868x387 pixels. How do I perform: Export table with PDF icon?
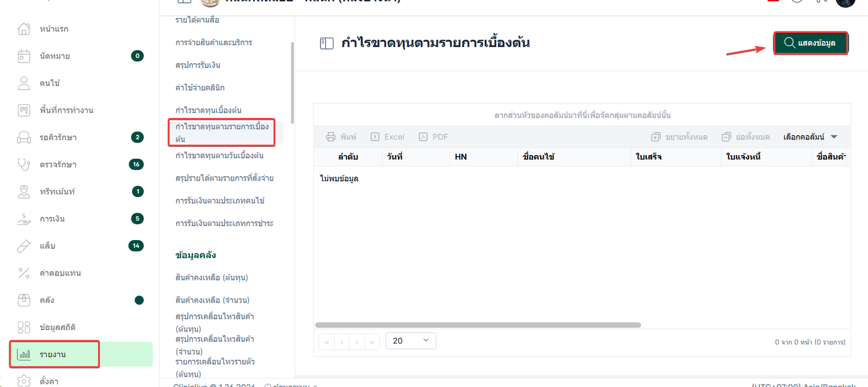pyautogui.click(x=423, y=137)
